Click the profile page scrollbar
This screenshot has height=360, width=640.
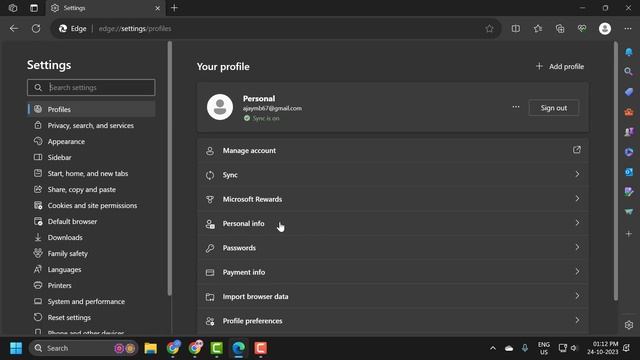click(616, 171)
